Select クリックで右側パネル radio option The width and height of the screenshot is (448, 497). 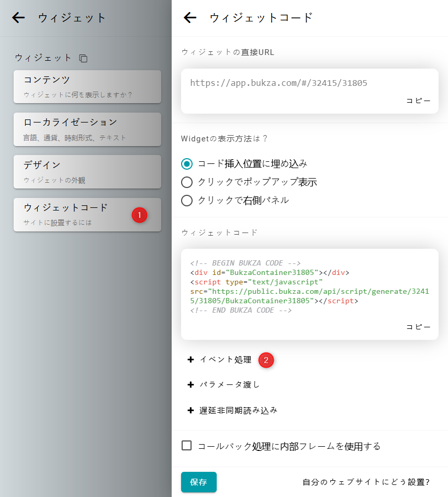click(x=187, y=201)
